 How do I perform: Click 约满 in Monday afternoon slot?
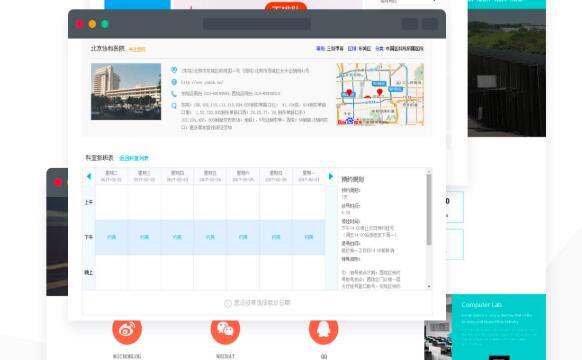click(309, 237)
